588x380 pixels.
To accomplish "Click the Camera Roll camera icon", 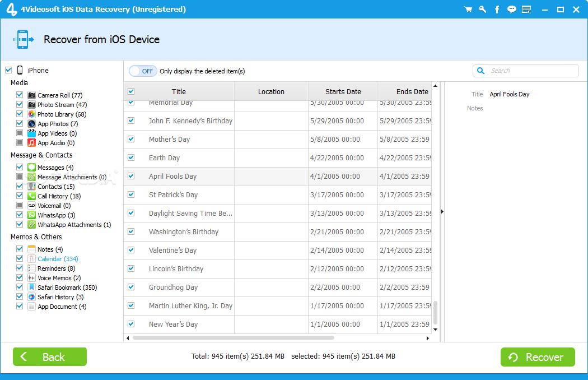I will (x=31, y=95).
